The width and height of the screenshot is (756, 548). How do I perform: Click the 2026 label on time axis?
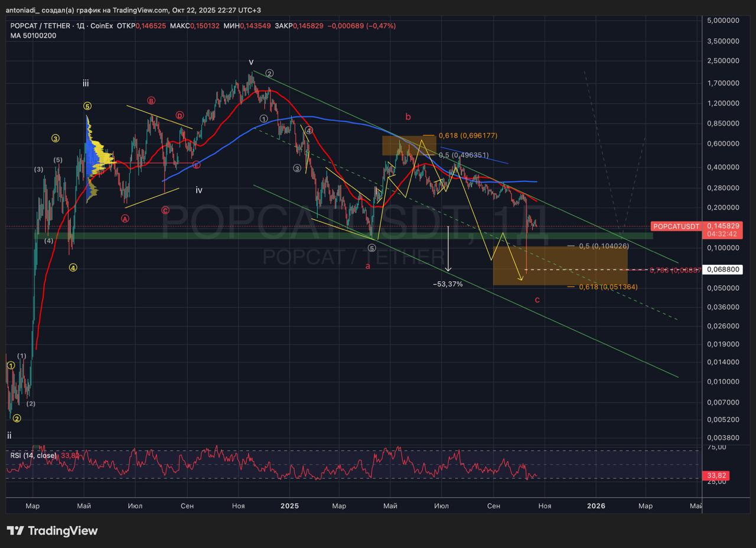[595, 506]
